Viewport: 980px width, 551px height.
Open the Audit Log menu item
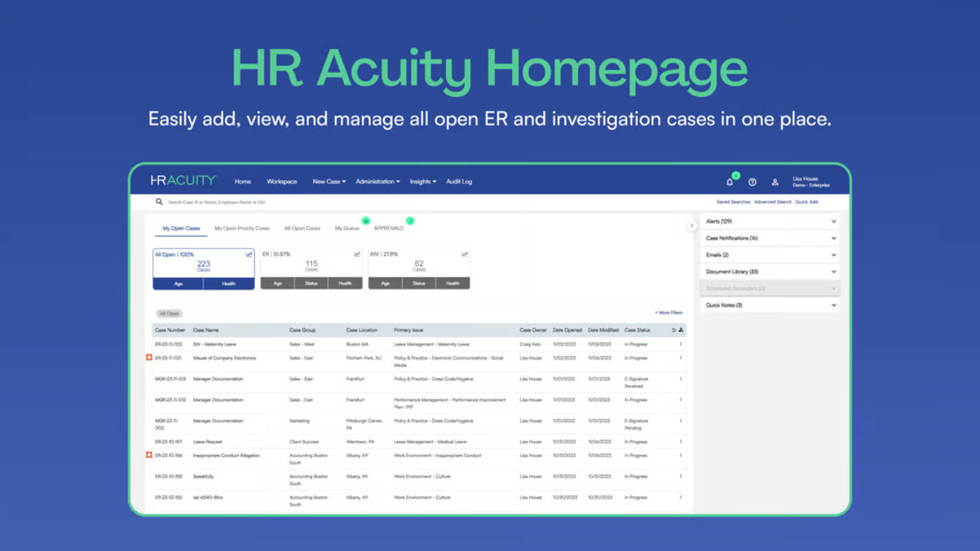(x=459, y=182)
